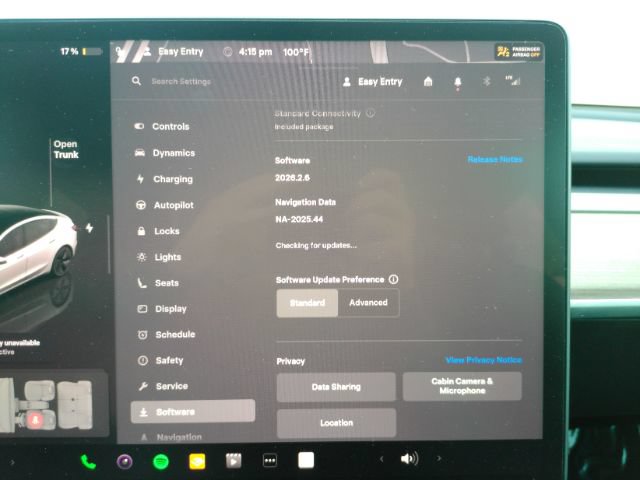
Task: Open View Privacy Notice link
Action: 484,360
